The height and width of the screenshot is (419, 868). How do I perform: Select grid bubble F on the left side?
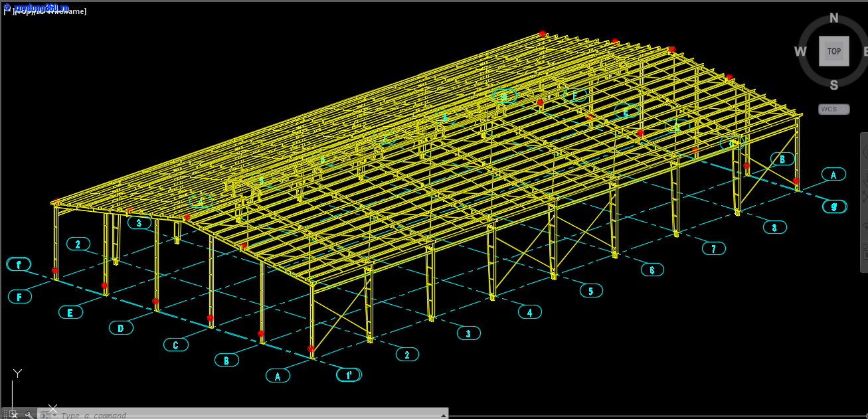click(19, 295)
